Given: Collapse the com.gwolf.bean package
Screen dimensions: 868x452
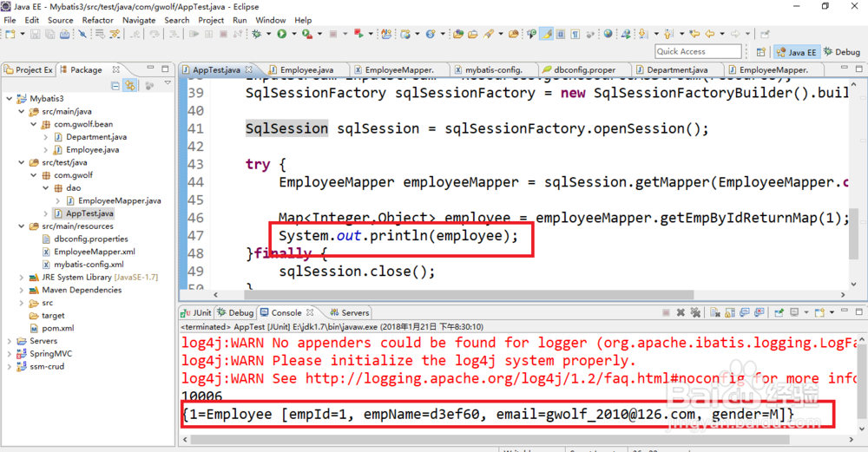Looking at the screenshot, I should (x=34, y=124).
